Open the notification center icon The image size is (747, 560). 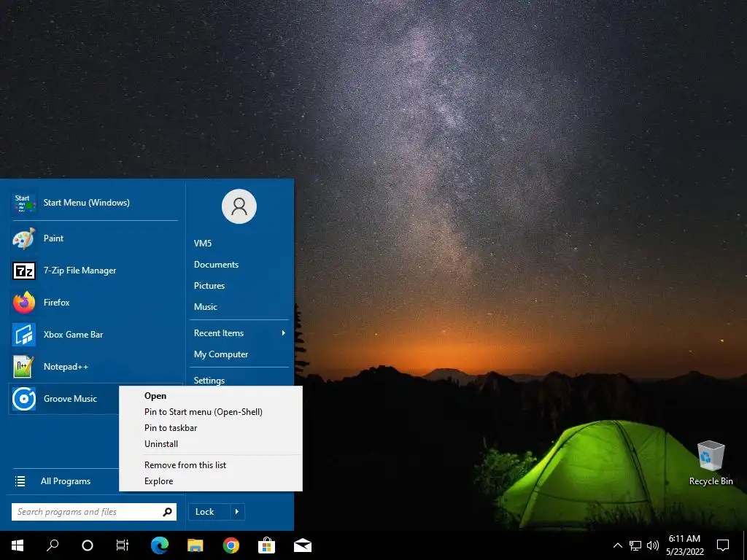pos(723,545)
